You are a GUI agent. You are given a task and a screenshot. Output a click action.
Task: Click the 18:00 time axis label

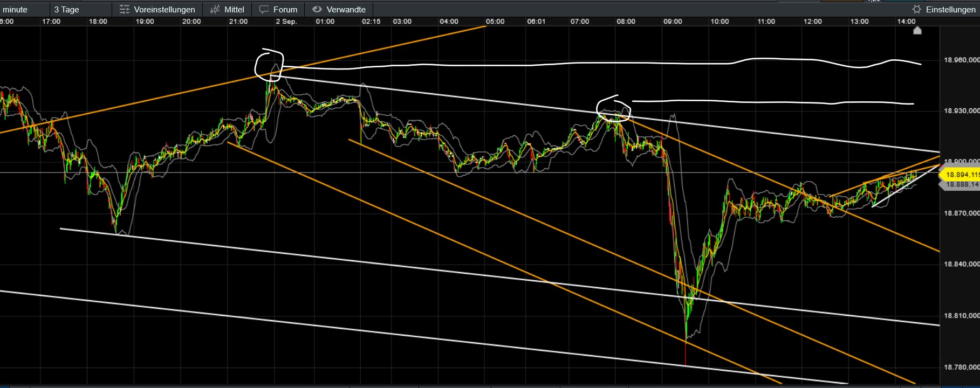[x=98, y=22]
